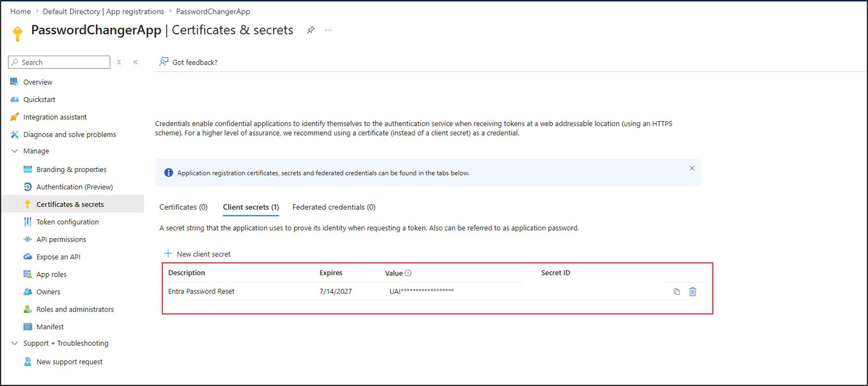Open Overview in the sidebar
This screenshot has width=868, height=386.
click(37, 82)
